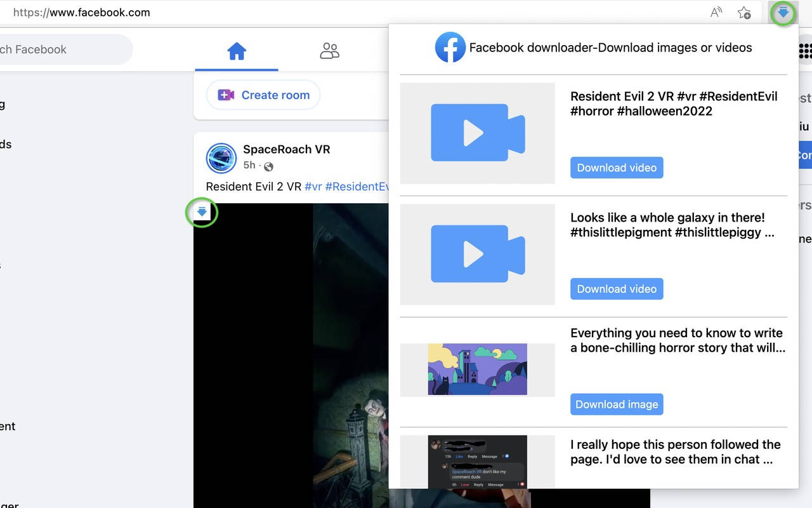Select Resident Evil 2 VR video thumbnail
Viewport: 812px width, 508px height.
pos(478,133)
